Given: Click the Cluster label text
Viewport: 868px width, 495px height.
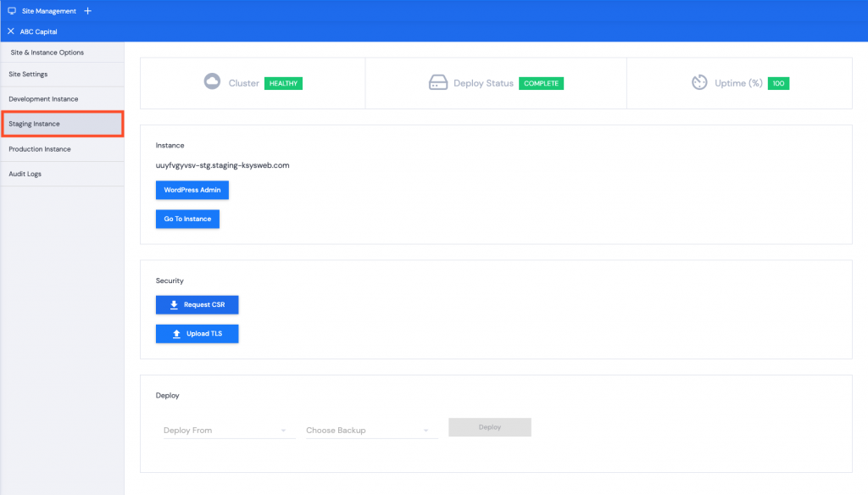Looking at the screenshot, I should pos(243,83).
